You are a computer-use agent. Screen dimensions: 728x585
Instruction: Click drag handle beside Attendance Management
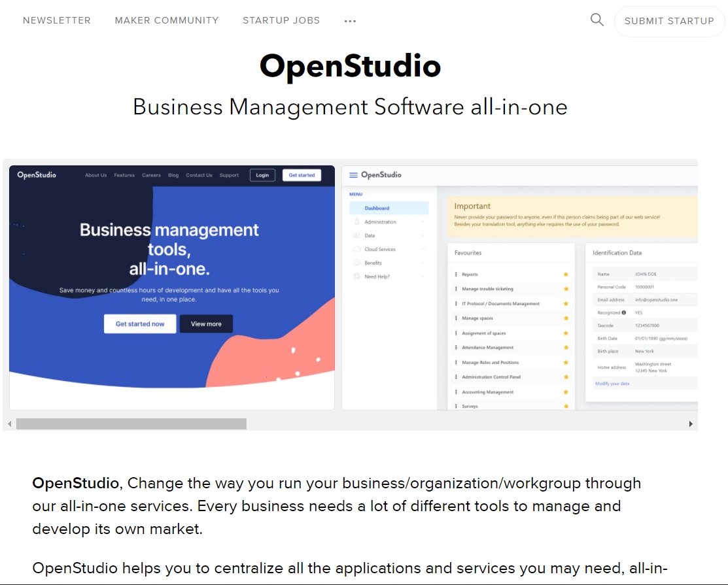(x=456, y=348)
